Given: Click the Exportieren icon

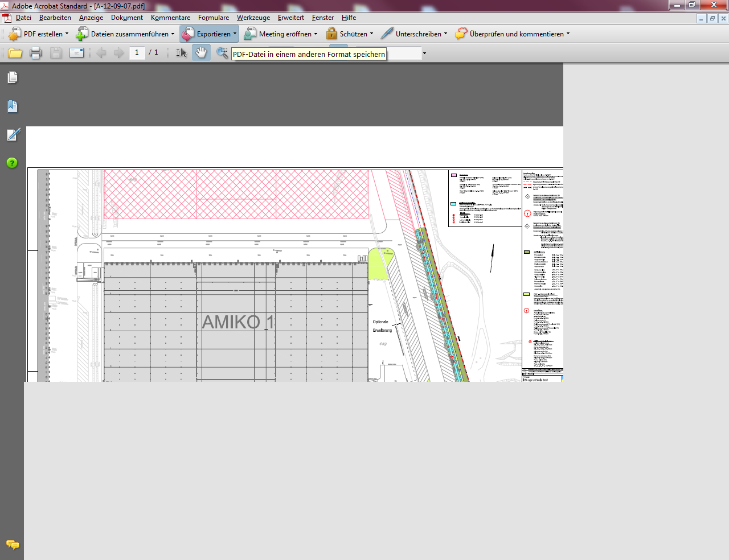Looking at the screenshot, I should tap(188, 34).
